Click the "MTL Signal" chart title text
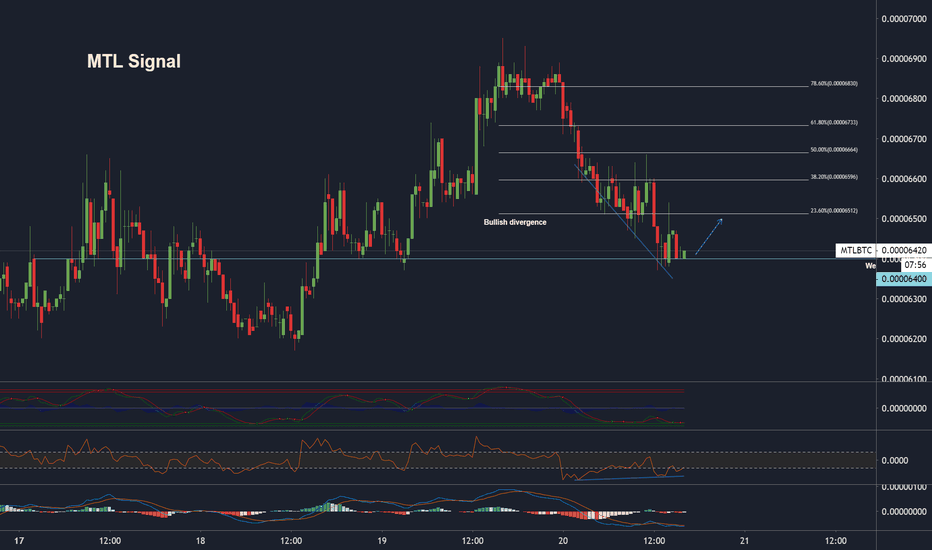 pos(134,61)
